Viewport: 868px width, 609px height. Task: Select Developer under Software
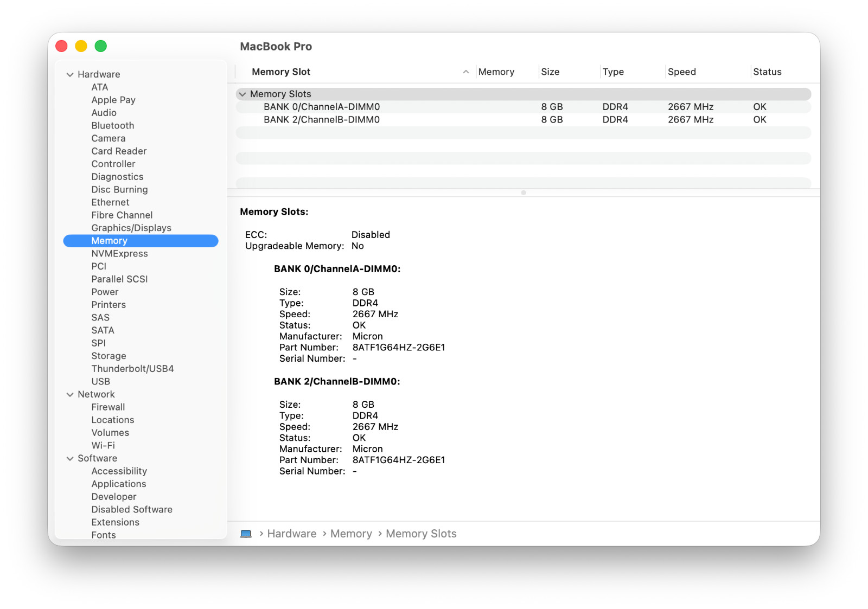114,497
